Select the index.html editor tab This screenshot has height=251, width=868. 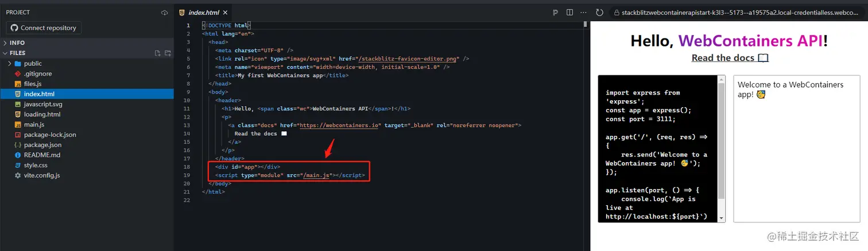(203, 13)
